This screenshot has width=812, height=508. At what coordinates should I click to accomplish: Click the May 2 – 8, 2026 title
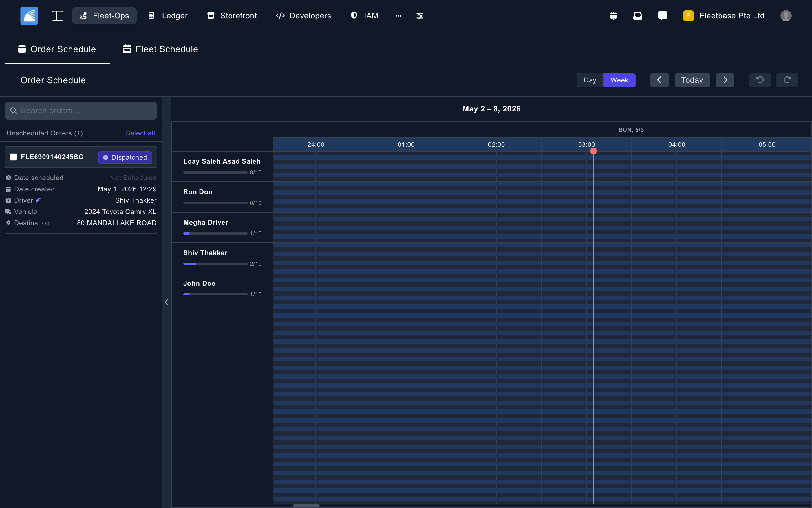click(x=491, y=109)
